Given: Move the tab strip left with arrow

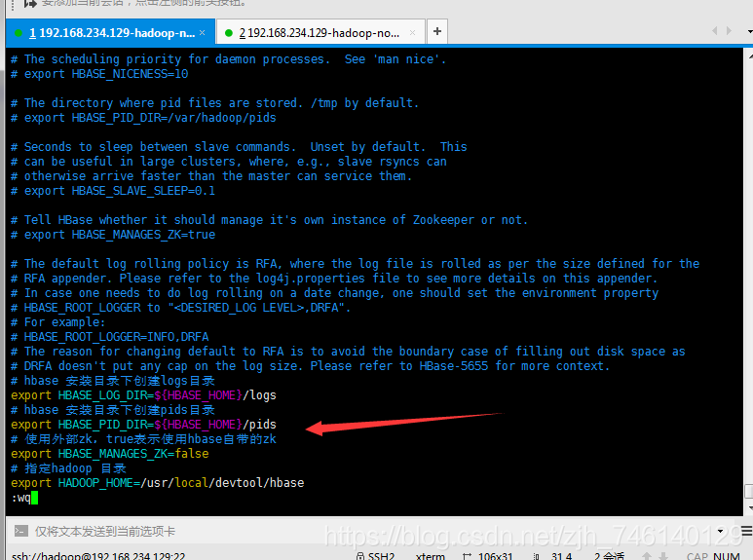Looking at the screenshot, I should [x=715, y=31].
